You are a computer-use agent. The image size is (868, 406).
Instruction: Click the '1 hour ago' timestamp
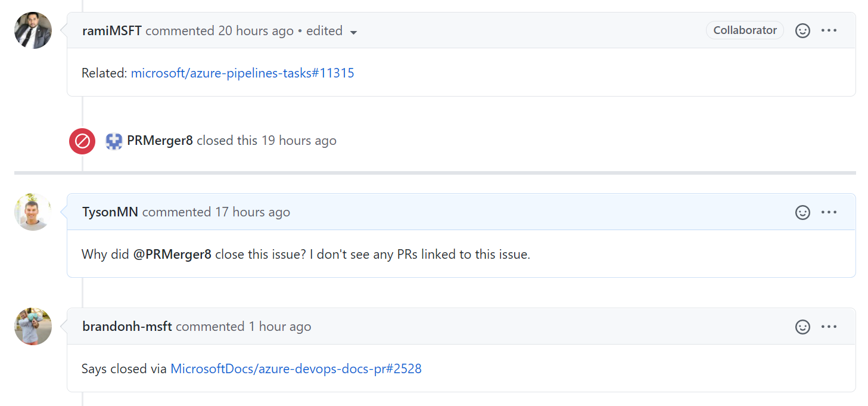pyautogui.click(x=280, y=326)
